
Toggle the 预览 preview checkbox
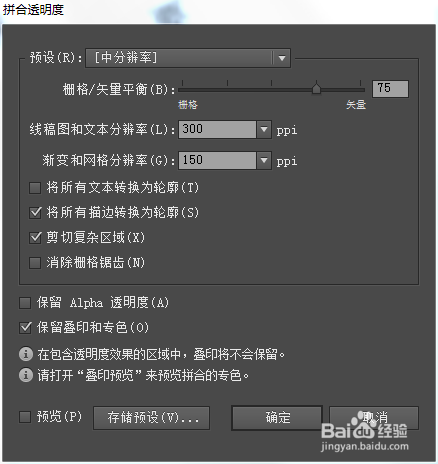[x=25, y=417]
